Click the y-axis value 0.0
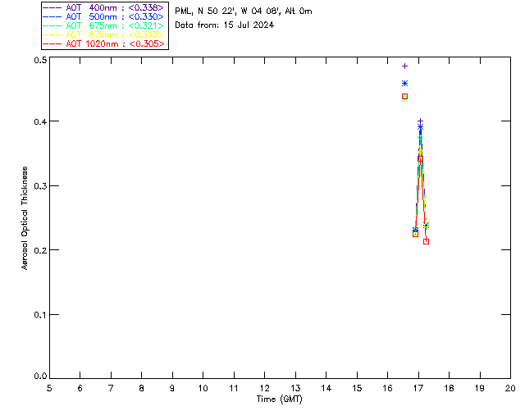 (40, 377)
